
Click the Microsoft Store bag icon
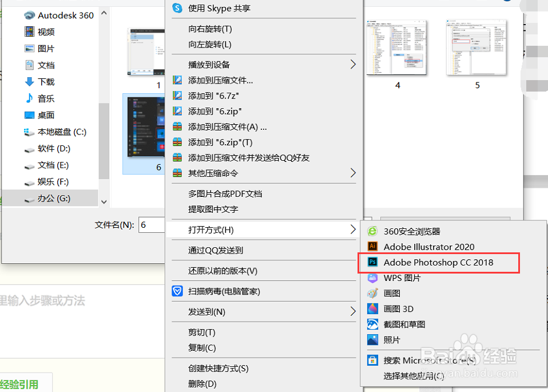[372, 360]
